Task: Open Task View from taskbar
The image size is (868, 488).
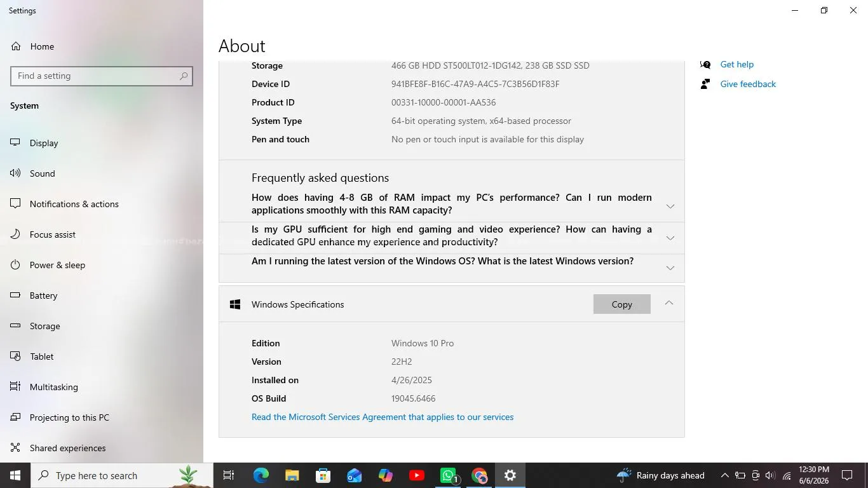Action: pos(229,475)
